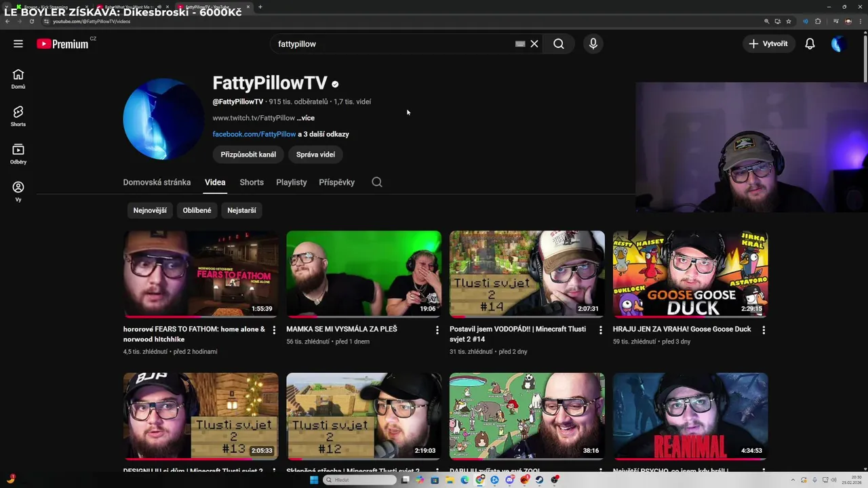Viewport: 868px width, 488px height.
Task: Open File Explorer from the taskbar
Action: click(450, 480)
